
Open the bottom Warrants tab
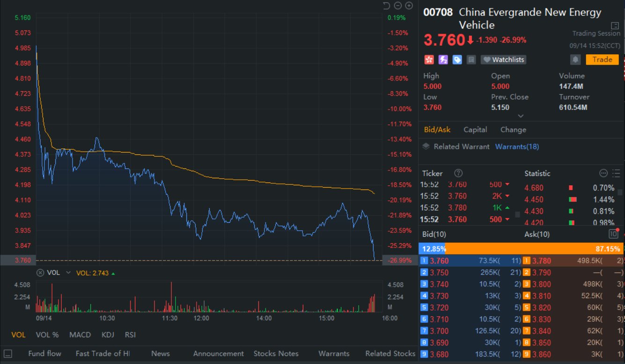coord(334,354)
